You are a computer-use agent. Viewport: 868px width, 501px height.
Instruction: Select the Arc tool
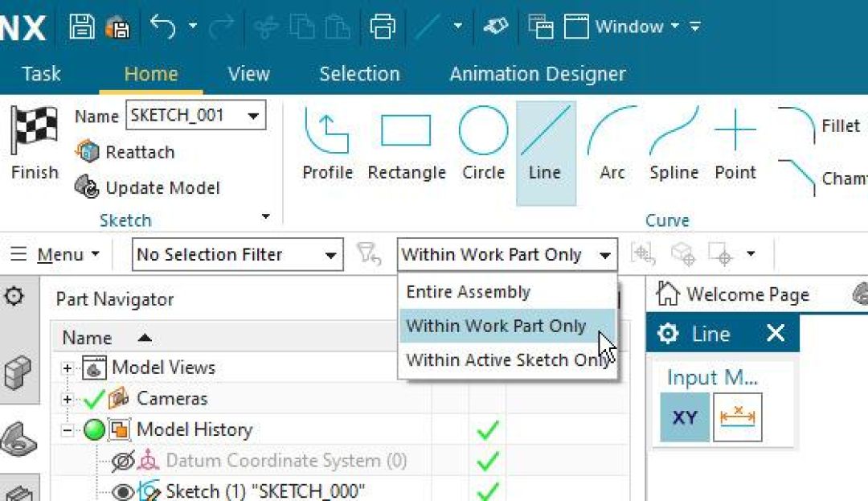(612, 144)
